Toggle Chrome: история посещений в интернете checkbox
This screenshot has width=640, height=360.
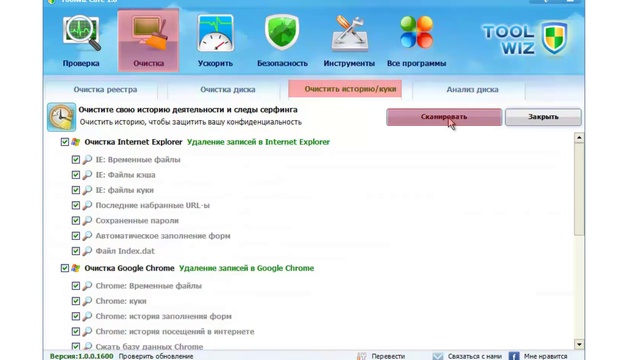(76, 331)
